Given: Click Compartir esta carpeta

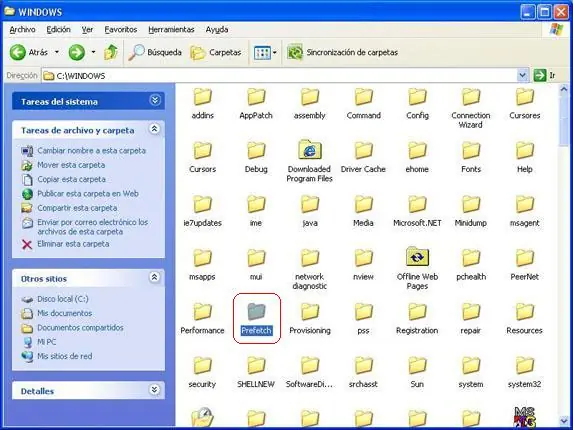Looking at the screenshot, I should (77, 208).
